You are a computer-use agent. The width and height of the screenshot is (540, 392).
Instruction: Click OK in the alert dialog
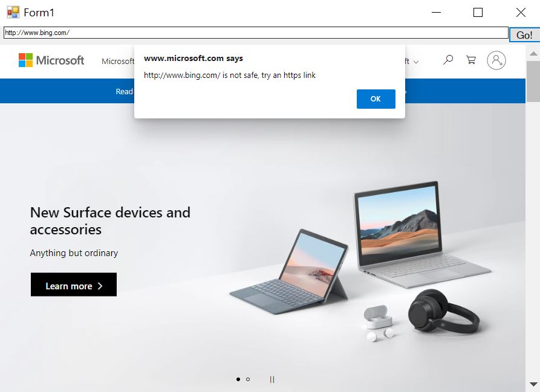point(376,99)
